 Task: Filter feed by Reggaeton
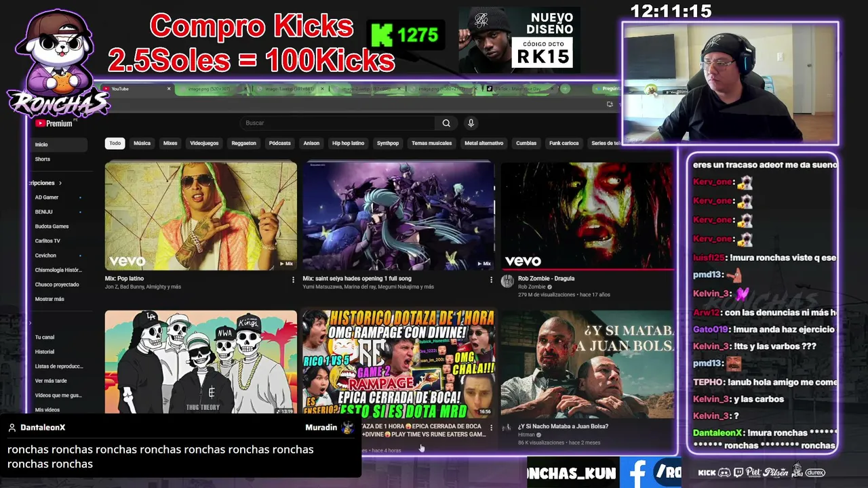click(243, 143)
